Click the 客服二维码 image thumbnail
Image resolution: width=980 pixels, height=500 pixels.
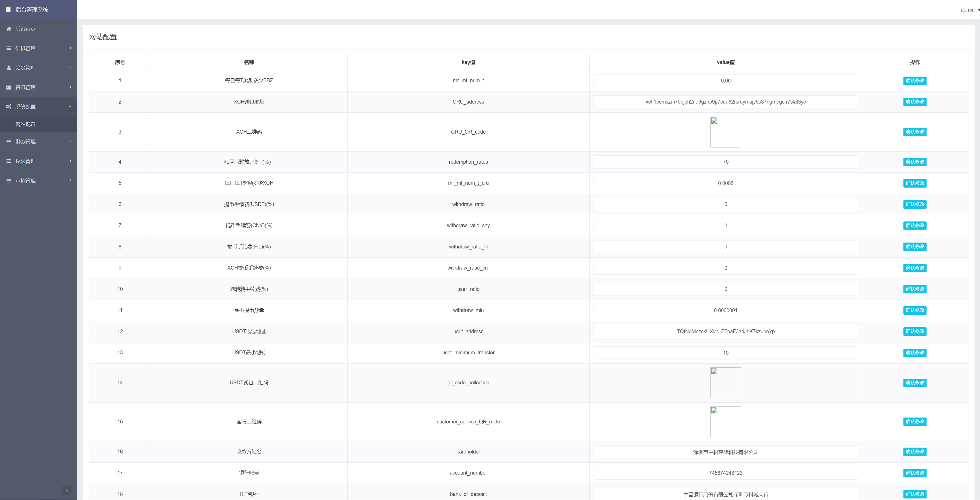[x=725, y=422]
